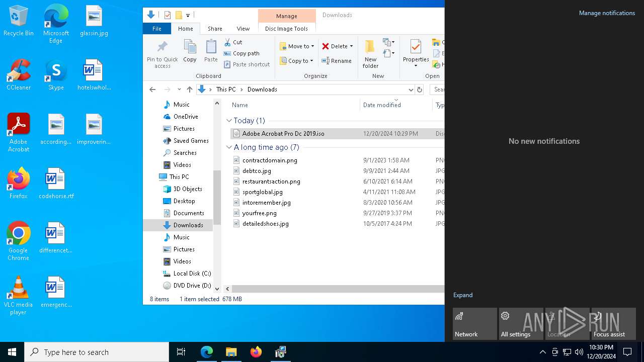Select glassin.jpg desktop file
This screenshot has height=362, width=644.
pos(94,22)
